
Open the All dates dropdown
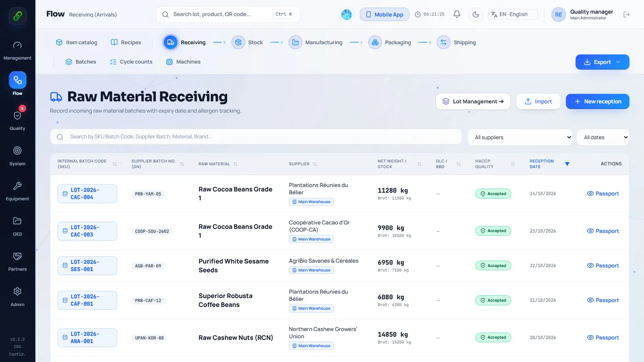[x=603, y=137]
